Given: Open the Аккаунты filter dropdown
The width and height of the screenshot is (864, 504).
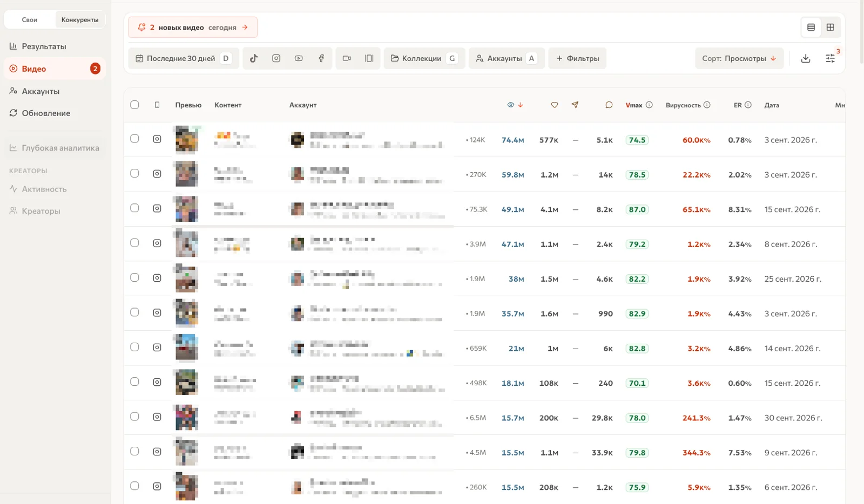Looking at the screenshot, I should (507, 58).
